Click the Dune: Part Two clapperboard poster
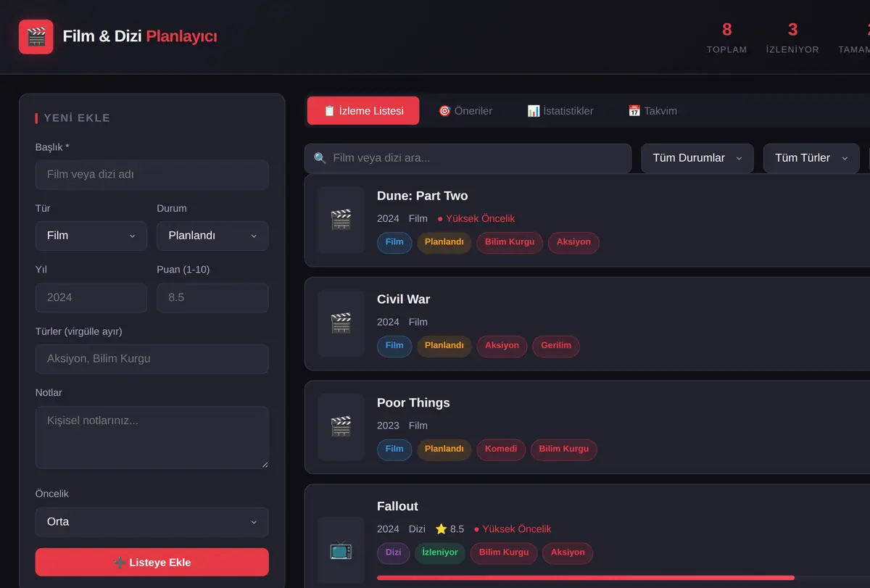The height and width of the screenshot is (588, 870). (x=341, y=220)
